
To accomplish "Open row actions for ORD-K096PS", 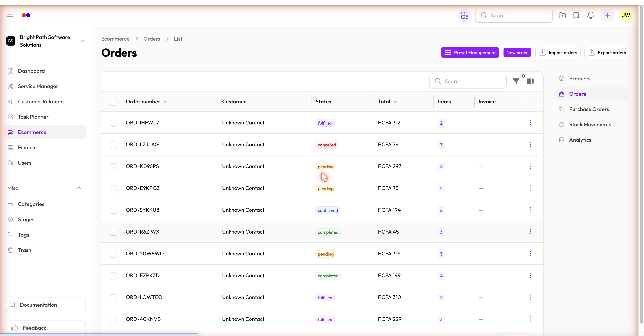I will [530, 166].
